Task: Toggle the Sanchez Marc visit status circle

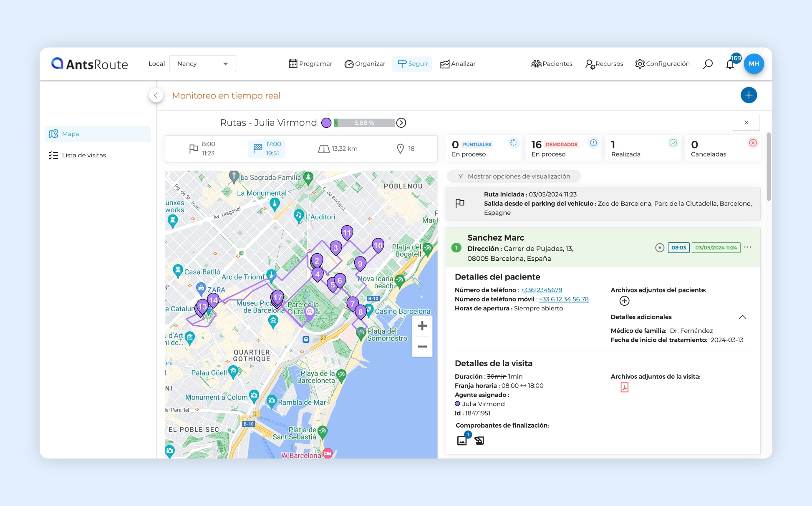Action: click(x=659, y=248)
